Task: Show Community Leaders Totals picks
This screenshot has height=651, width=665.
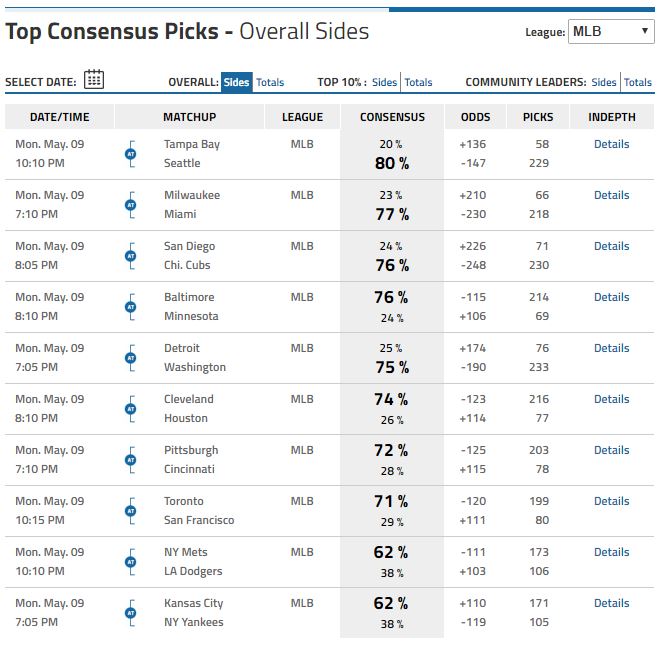Action: point(638,82)
